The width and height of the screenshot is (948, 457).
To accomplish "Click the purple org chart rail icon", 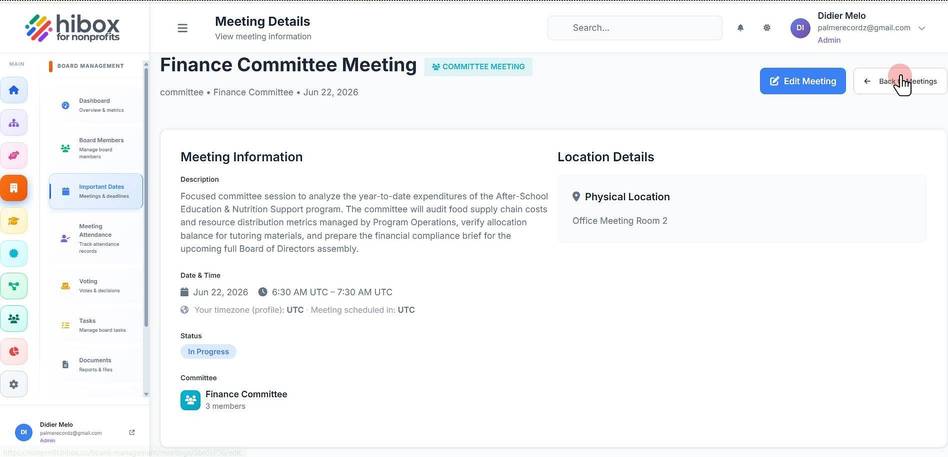I will click(14, 123).
